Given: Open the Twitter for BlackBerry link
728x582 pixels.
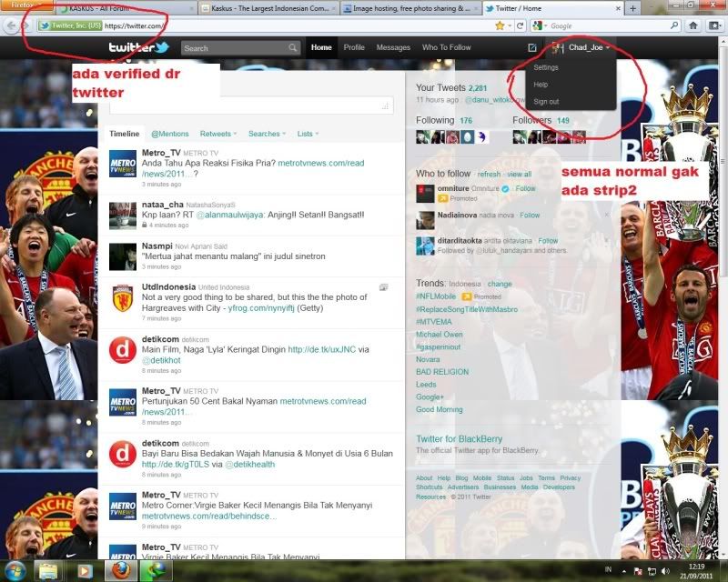Looking at the screenshot, I should [x=460, y=438].
